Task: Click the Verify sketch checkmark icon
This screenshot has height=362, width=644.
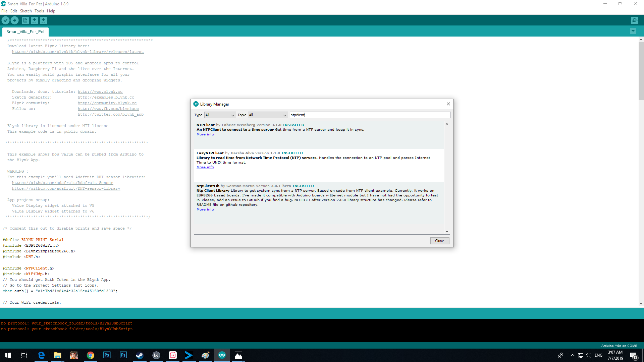Action: click(x=5, y=20)
